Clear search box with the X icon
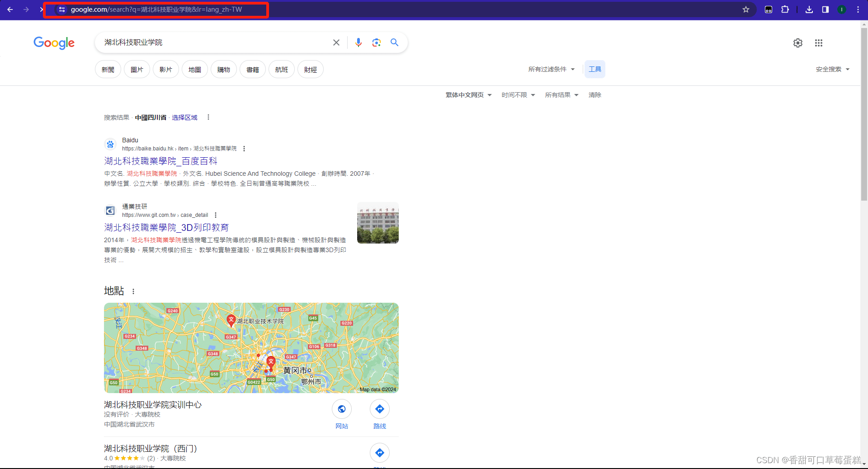 tap(336, 42)
